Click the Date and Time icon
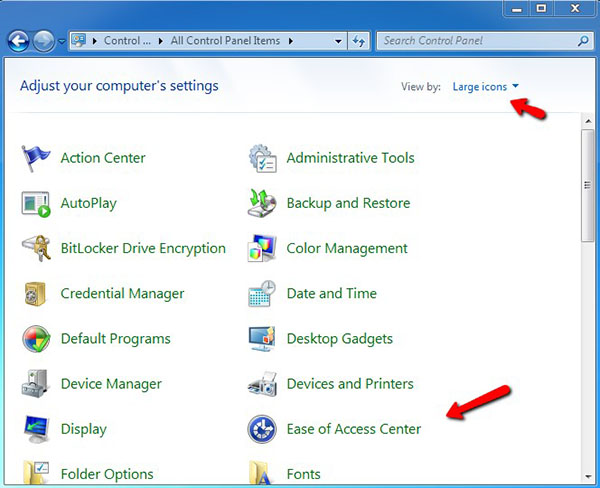The height and width of the screenshot is (488, 600). click(x=262, y=294)
